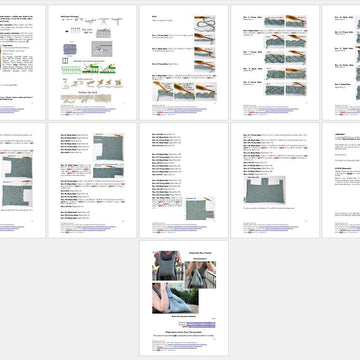The image size is (360, 360).
Task: Open the cut-off text-only page in second row, right
Action: [x=341, y=180]
